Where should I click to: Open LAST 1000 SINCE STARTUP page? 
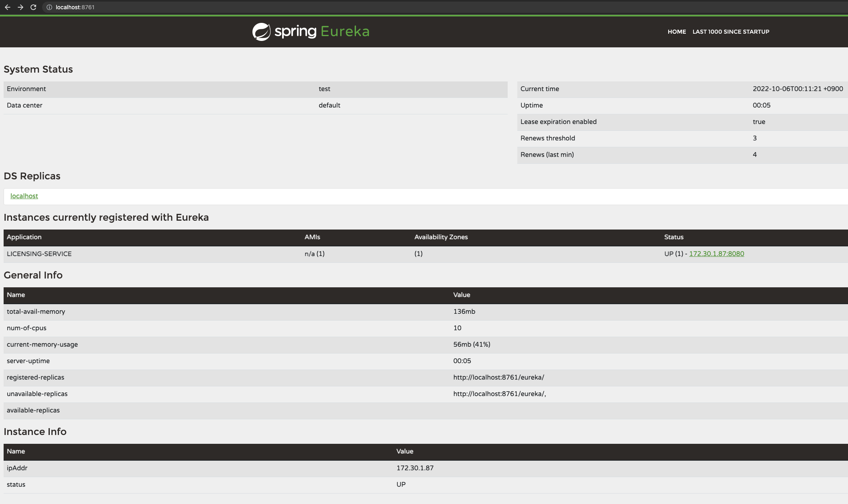[730, 32]
